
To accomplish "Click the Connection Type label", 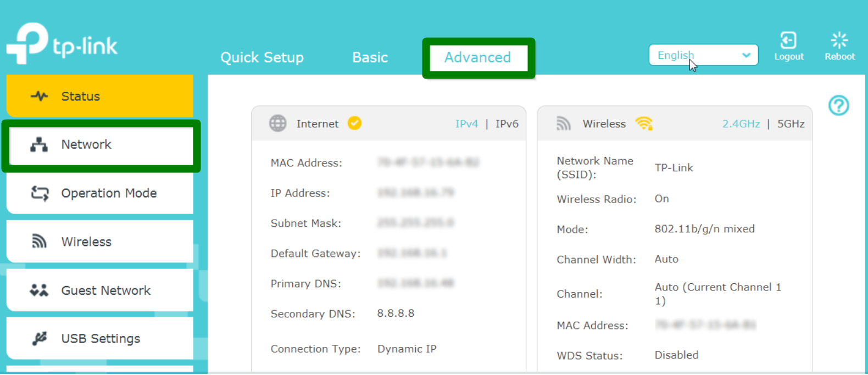I will coord(315,349).
